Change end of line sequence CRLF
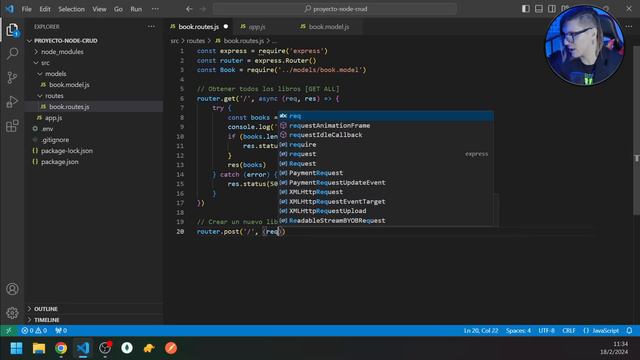The image size is (640, 360). pyautogui.click(x=569, y=331)
